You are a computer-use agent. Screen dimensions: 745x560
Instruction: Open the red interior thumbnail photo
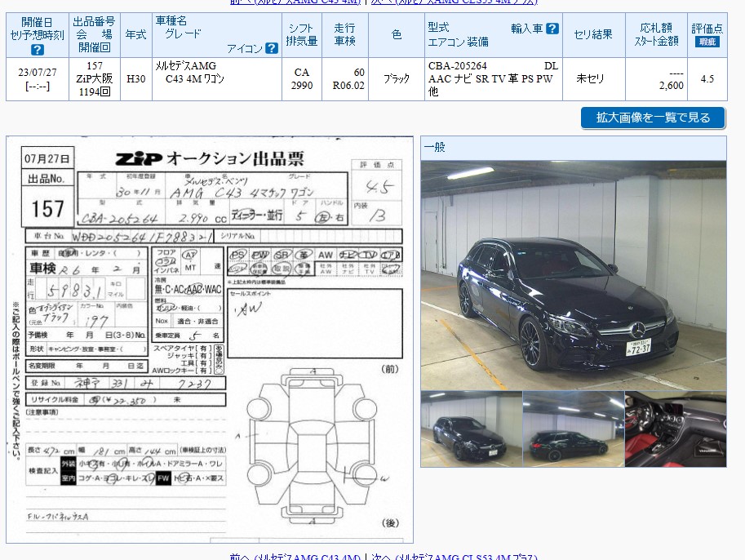tap(676, 429)
